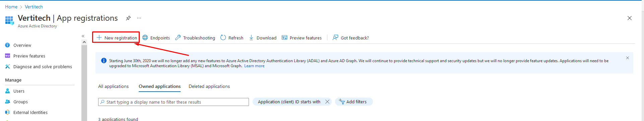Collapse the left navigation with the double chevron
Image resolution: width=644 pixels, height=121 pixels.
83,36
